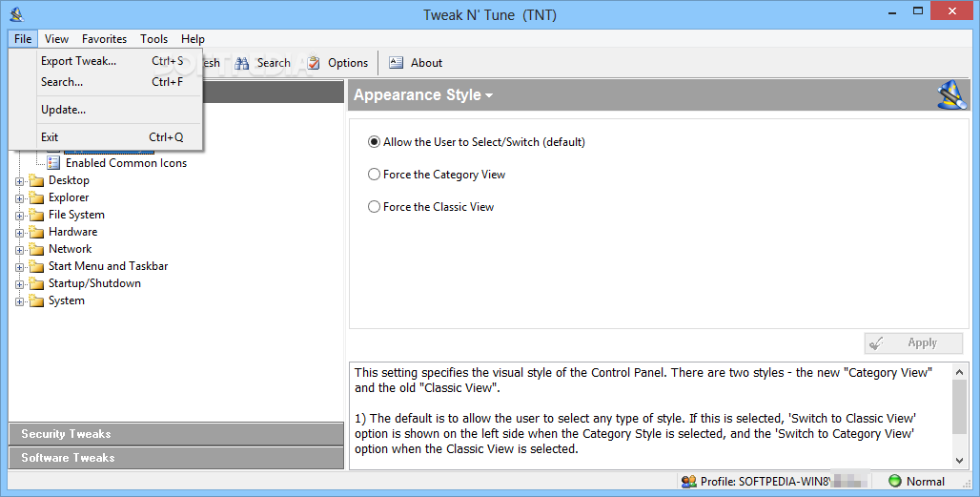980x497 pixels.
Task: Select the Enabled Common Icons tree item
Action: click(x=126, y=163)
